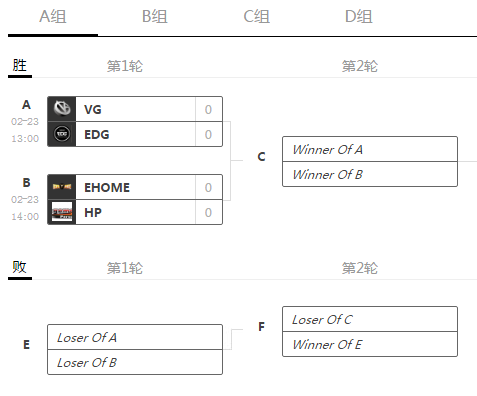Click the VG score value

pos(208,110)
